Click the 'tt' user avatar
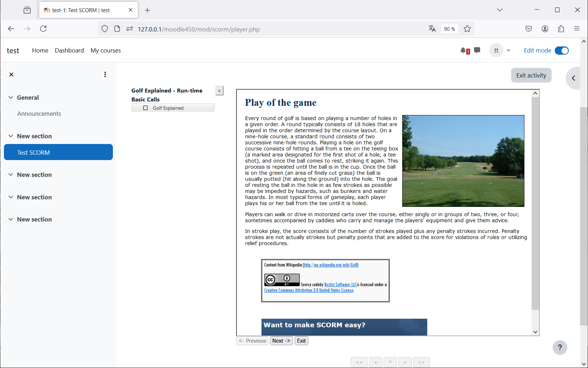The height and width of the screenshot is (368, 588). pyautogui.click(x=496, y=50)
